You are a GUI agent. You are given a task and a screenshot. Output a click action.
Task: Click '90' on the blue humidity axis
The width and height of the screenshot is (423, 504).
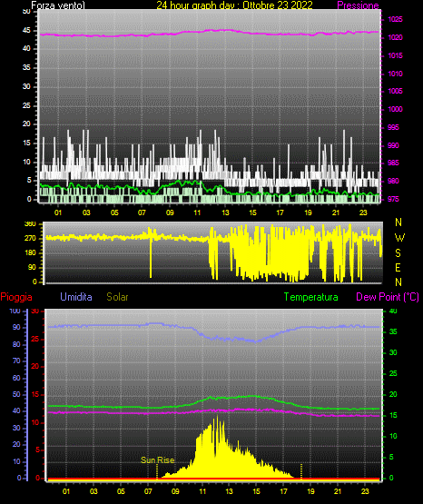(16, 327)
